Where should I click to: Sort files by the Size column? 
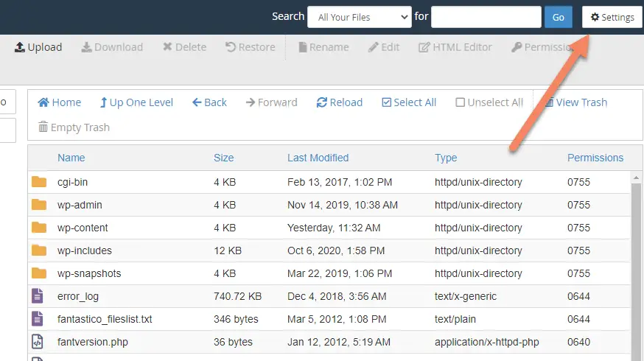[223, 158]
